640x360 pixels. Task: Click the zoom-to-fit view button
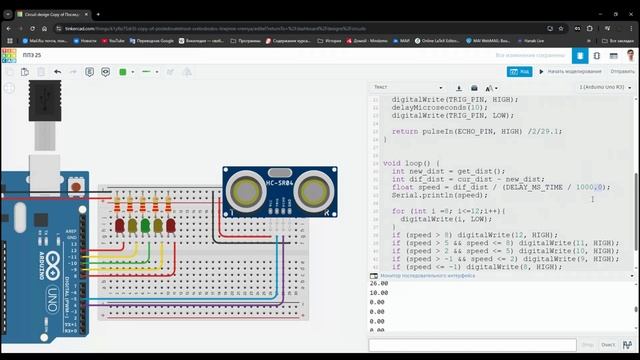(x=9, y=88)
